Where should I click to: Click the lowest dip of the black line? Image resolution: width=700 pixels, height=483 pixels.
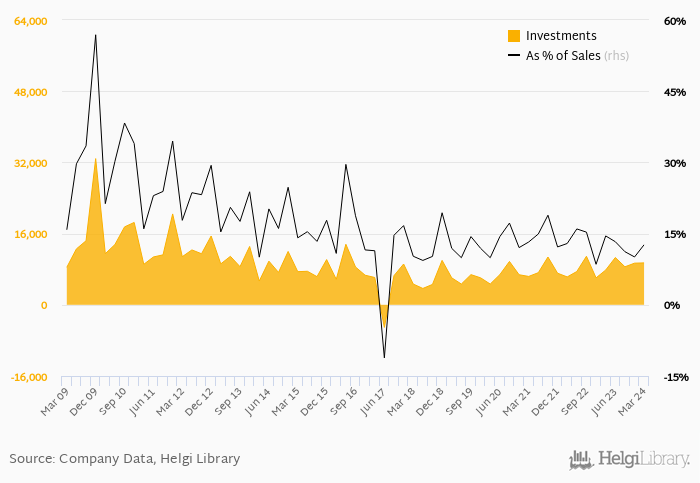[384, 357]
